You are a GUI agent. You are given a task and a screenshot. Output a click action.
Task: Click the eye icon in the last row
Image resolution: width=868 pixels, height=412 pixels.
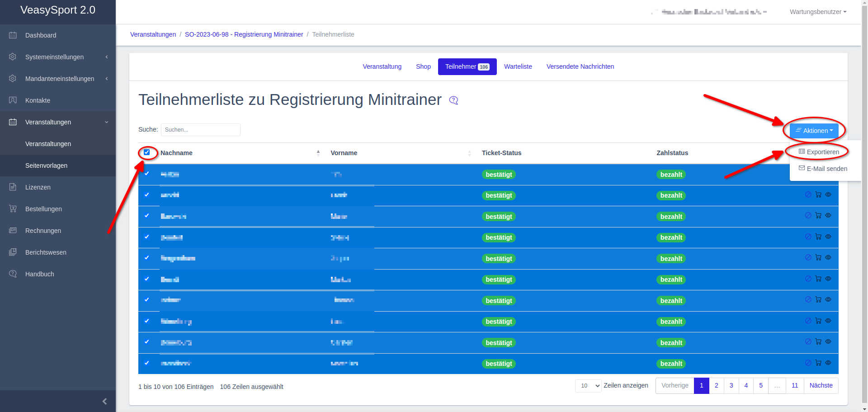[828, 363]
